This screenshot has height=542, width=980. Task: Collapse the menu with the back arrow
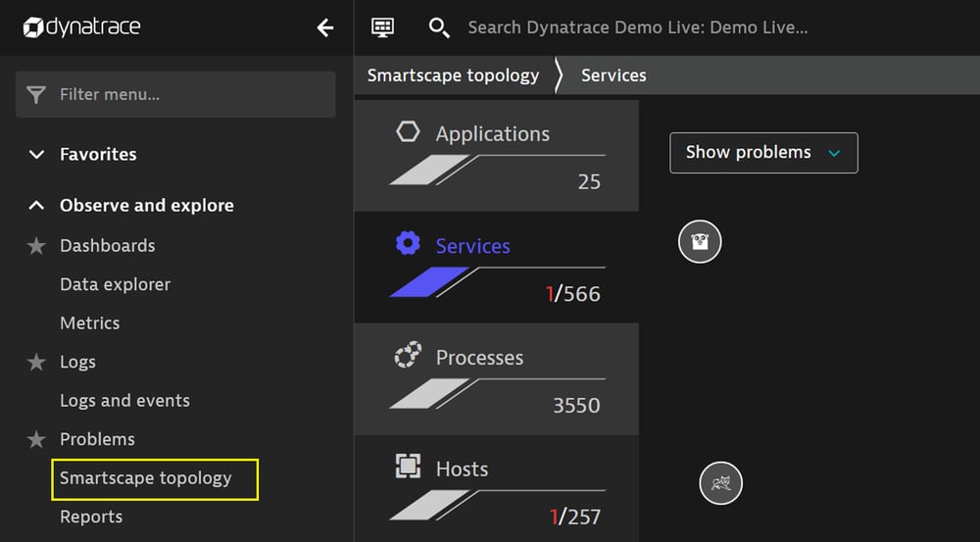coord(325,27)
